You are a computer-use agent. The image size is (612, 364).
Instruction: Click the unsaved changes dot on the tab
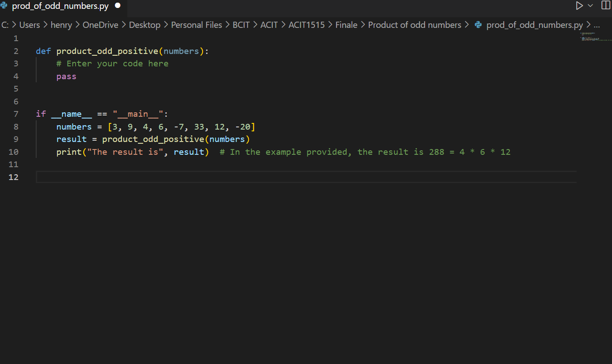pos(117,6)
